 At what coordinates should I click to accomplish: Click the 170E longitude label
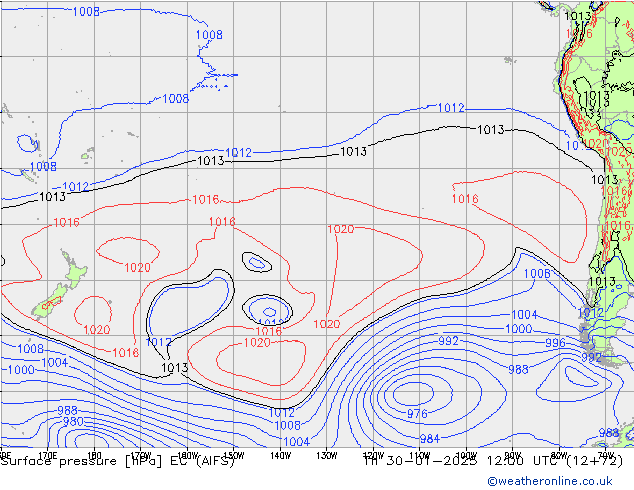pos(48,456)
